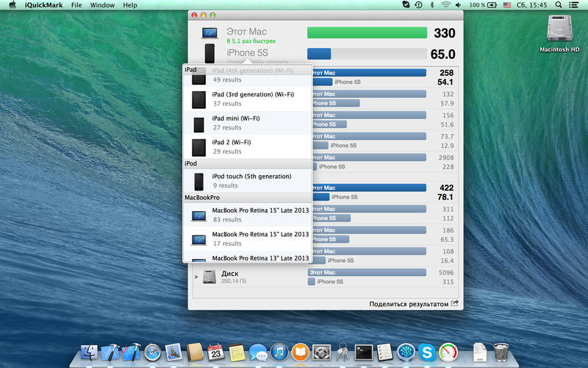Select MacBook Pro Retina 13" Late 2013

click(x=248, y=257)
